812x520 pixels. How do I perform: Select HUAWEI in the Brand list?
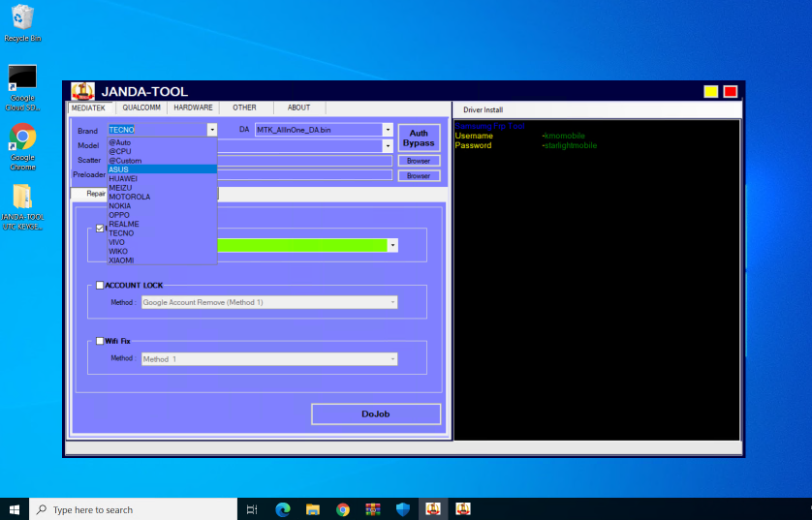pyautogui.click(x=162, y=178)
